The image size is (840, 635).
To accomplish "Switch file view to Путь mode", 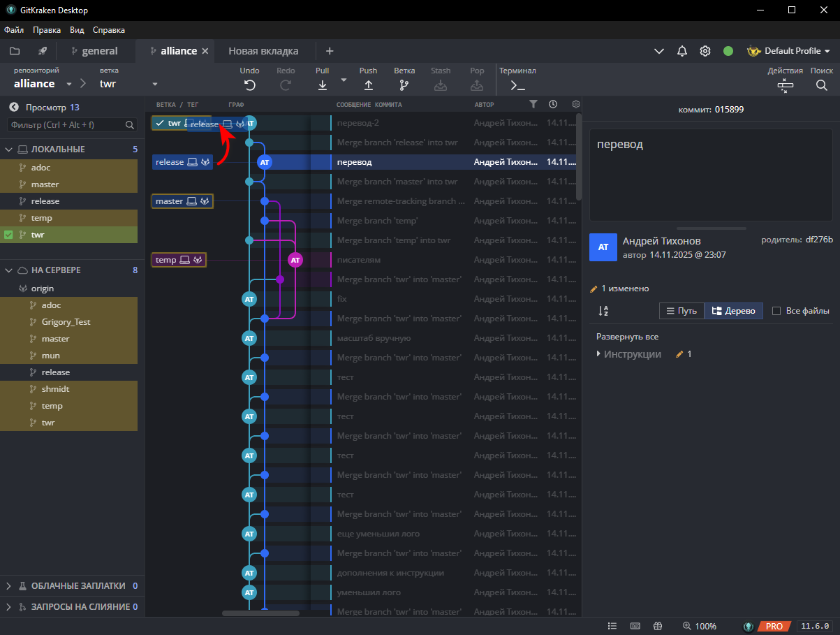I will [681, 310].
